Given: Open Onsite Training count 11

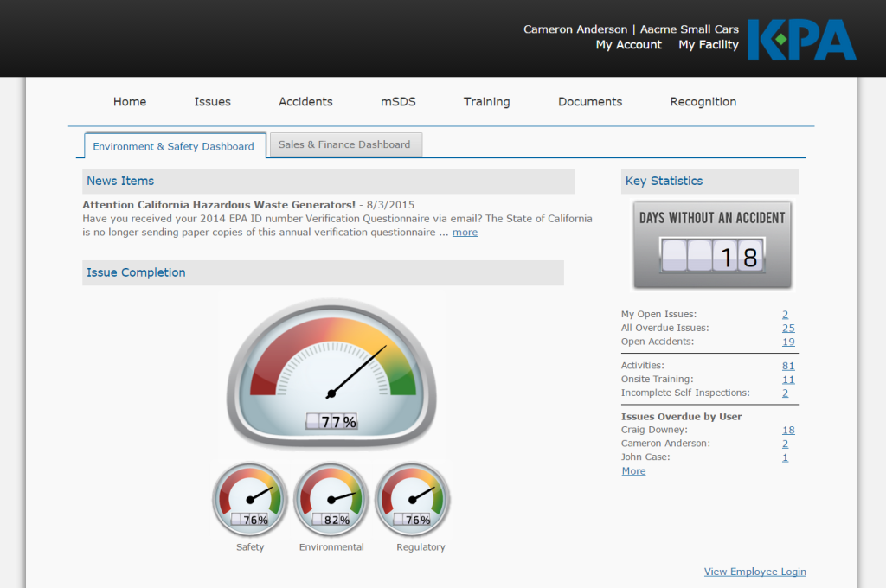Looking at the screenshot, I should point(788,380).
